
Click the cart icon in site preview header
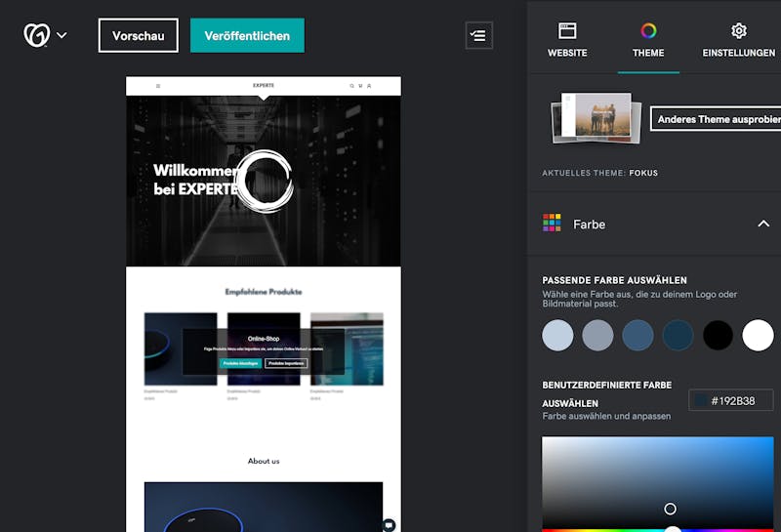click(x=360, y=86)
